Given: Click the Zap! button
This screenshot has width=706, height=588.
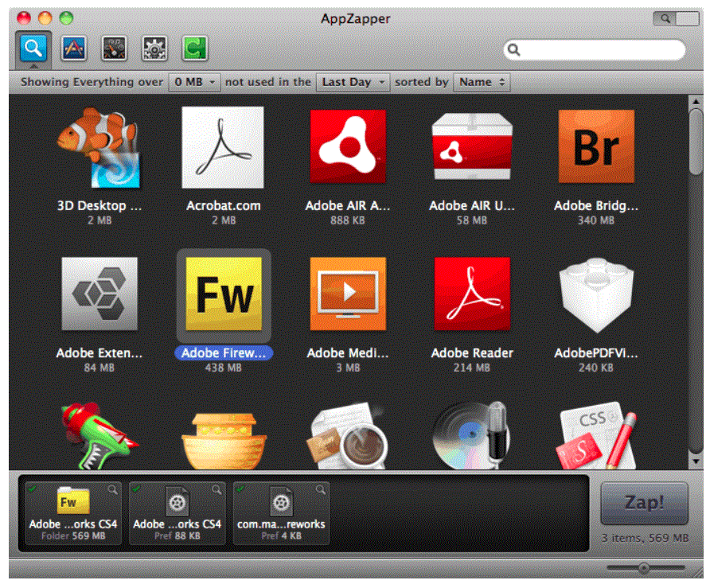Looking at the screenshot, I should (x=645, y=503).
